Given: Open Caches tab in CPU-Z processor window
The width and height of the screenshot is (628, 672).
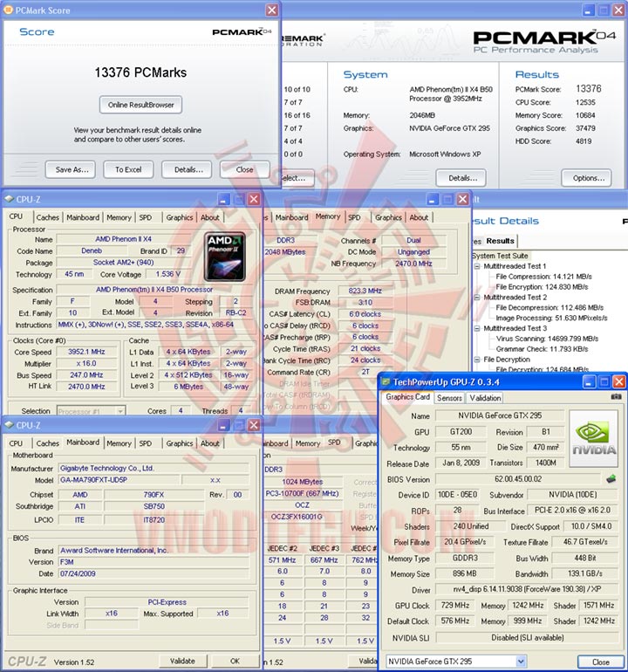Looking at the screenshot, I should (x=48, y=217).
